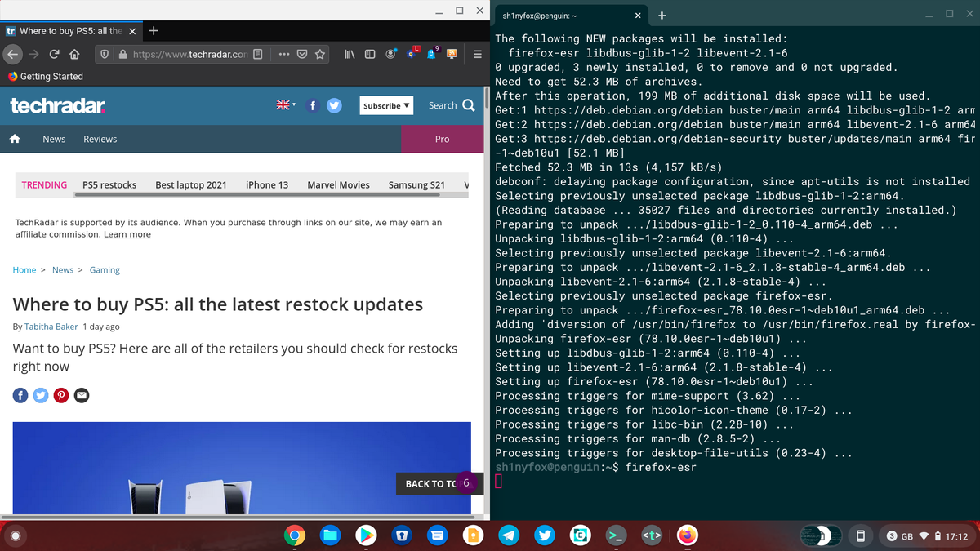The width and height of the screenshot is (980, 551).
Task: Toggle night light in the system tray
Action: click(x=821, y=535)
